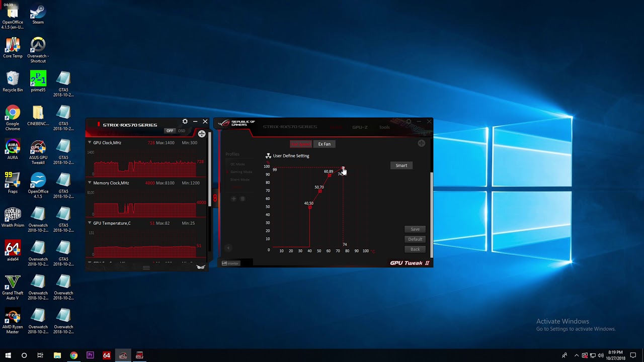Image resolution: width=644 pixels, height=362 pixels.
Task: Click the move handle icon in monitor window
Action: [202, 134]
